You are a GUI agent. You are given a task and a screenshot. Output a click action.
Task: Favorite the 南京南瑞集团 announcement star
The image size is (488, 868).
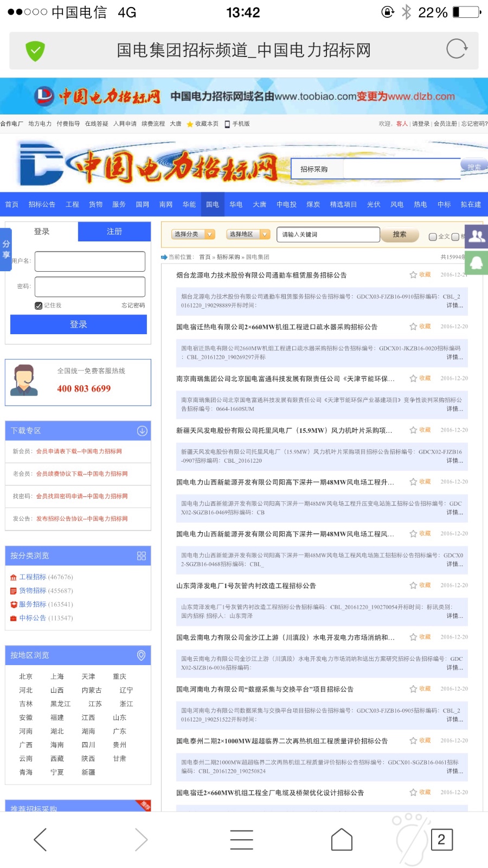[x=413, y=378]
